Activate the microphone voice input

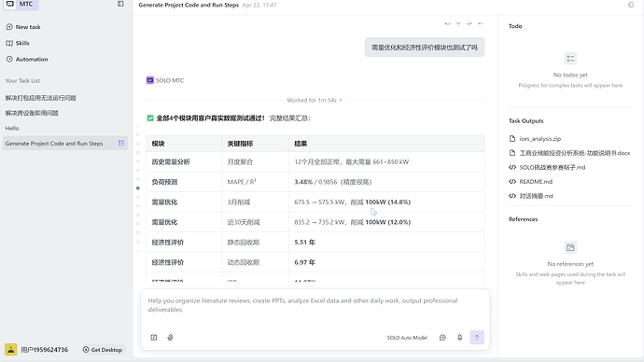pyautogui.click(x=459, y=338)
